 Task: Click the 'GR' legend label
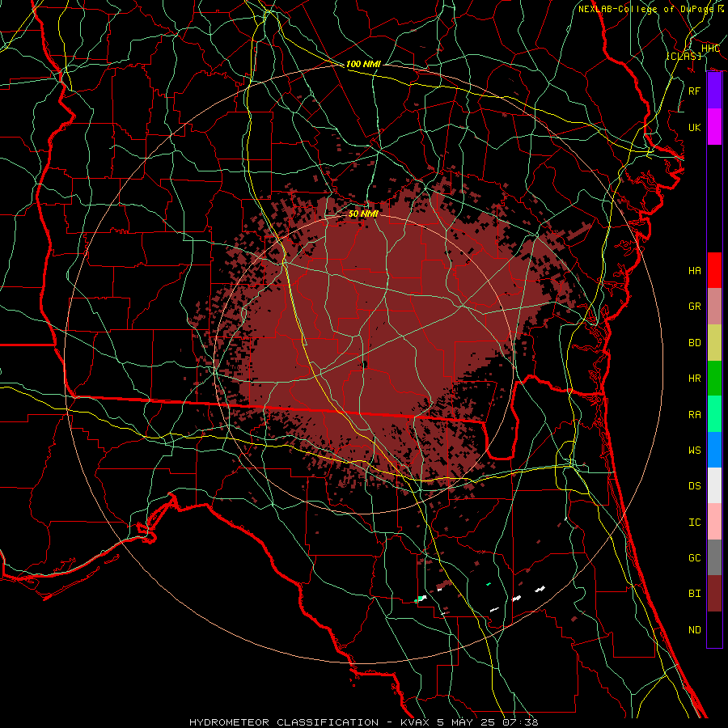695,307
